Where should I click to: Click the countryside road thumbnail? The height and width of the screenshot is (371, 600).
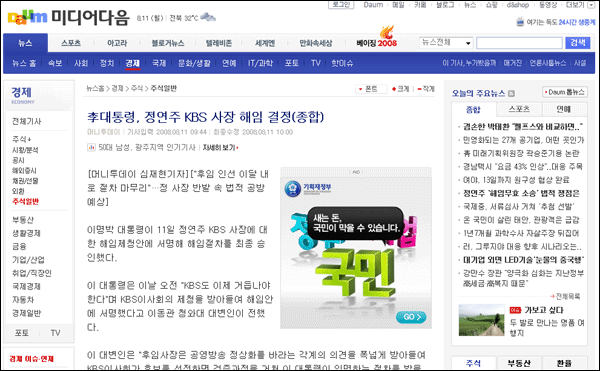[x=482, y=320]
